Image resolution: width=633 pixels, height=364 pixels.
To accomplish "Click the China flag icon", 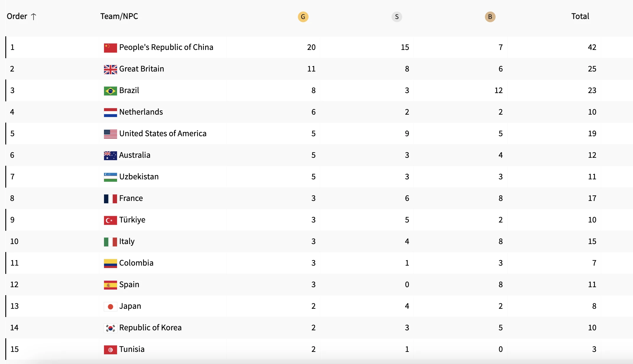I will (110, 48).
